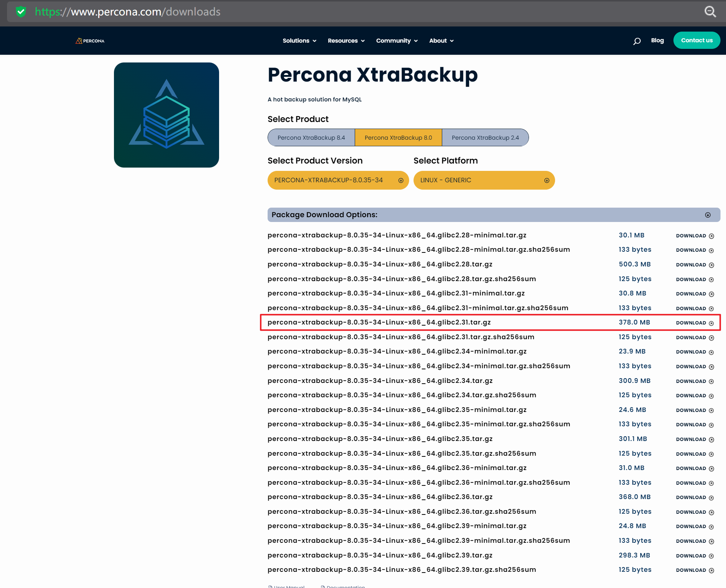Download the 301.1 MB glibc2.35.tar.gz
Screen dimensions: 726x588
click(x=695, y=439)
